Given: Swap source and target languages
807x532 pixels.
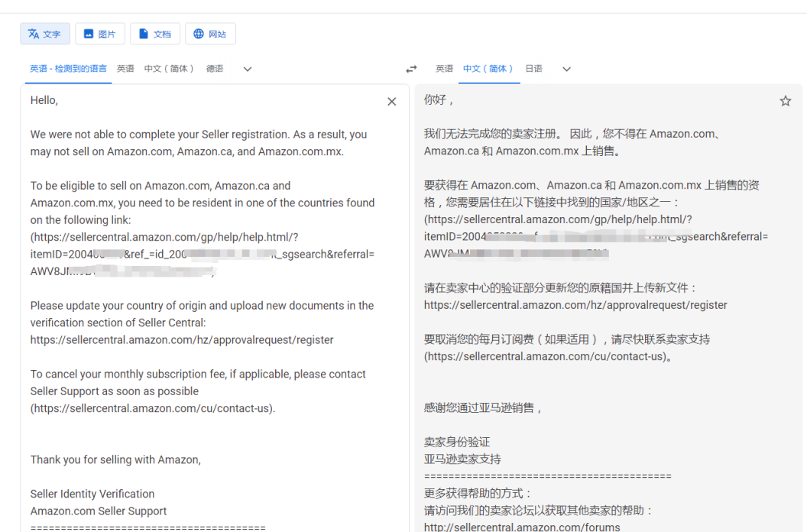Looking at the screenshot, I should point(411,69).
